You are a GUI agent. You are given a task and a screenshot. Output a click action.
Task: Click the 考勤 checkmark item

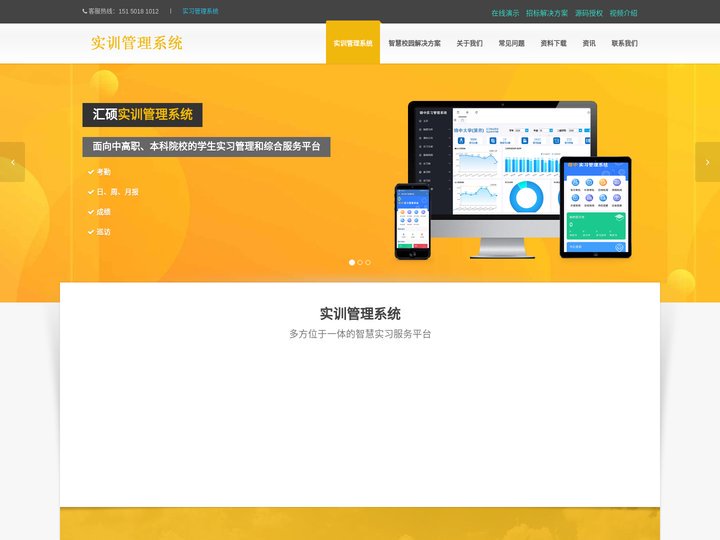pos(99,172)
